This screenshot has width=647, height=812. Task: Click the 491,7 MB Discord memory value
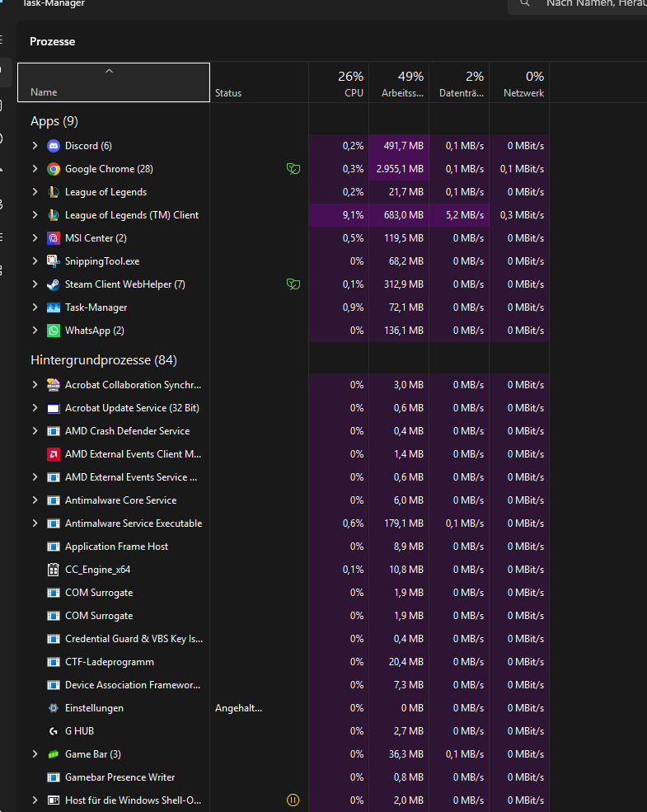pyautogui.click(x=404, y=146)
